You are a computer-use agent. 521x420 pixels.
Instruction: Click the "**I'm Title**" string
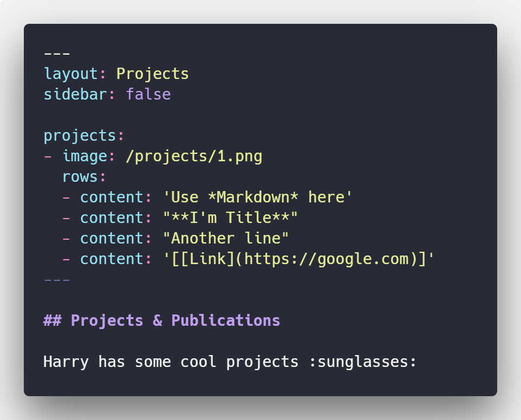click(230, 218)
